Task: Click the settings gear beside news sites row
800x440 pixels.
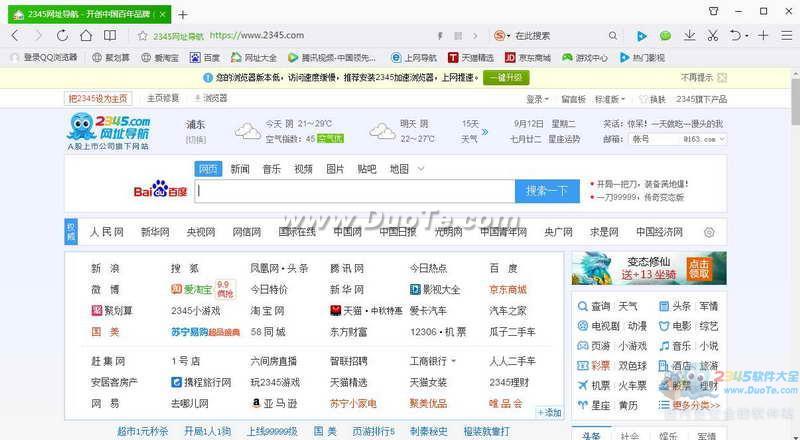Action: tap(709, 232)
